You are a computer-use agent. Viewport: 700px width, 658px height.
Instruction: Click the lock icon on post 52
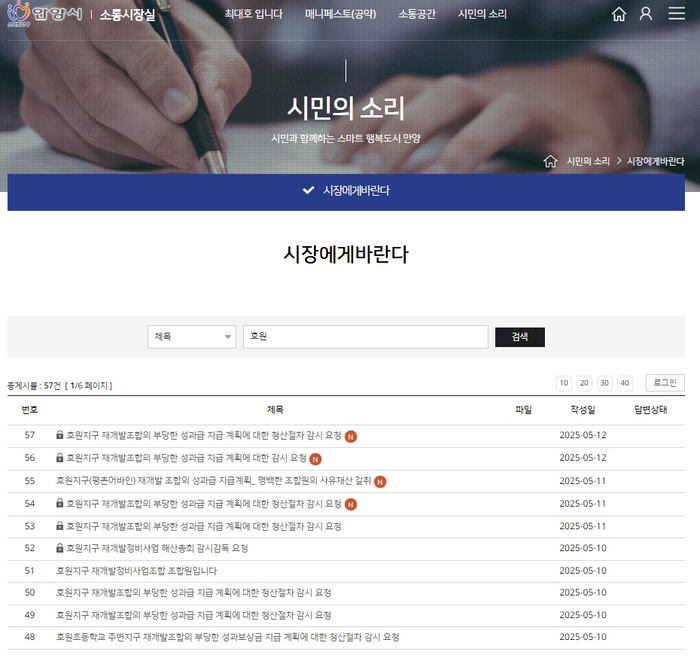(60, 549)
